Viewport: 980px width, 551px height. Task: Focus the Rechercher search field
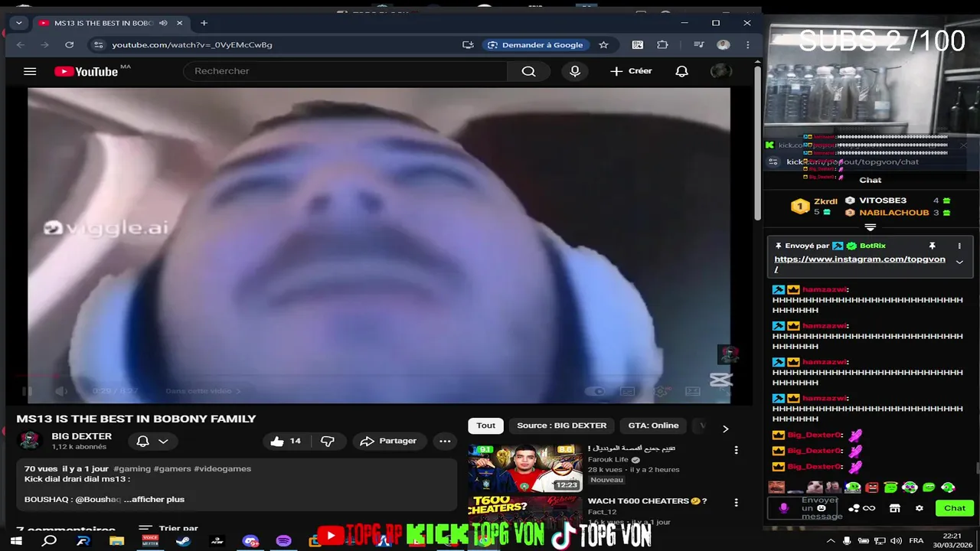pos(345,71)
